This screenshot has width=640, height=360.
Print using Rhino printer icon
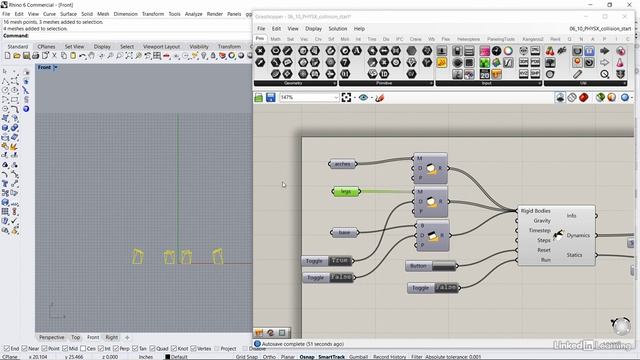click(36, 56)
